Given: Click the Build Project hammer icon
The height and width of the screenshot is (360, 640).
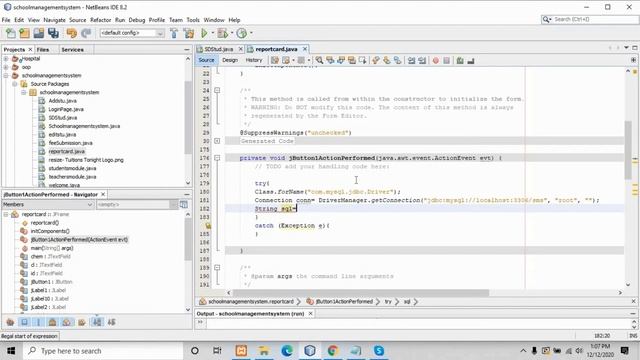Looking at the screenshot, I should click(x=174, y=33).
